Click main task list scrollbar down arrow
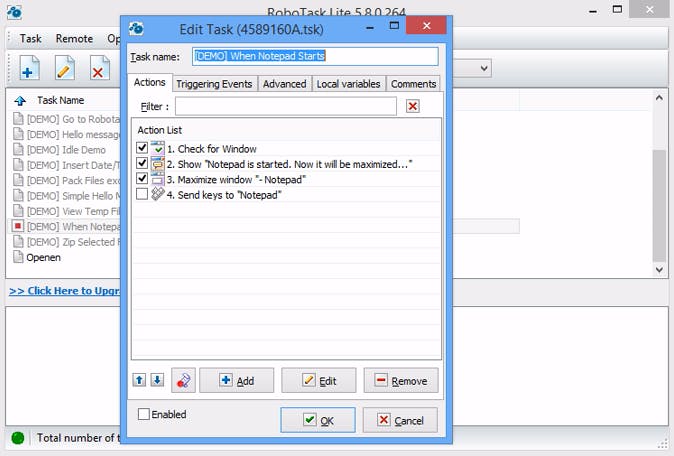This screenshot has width=674, height=456. point(659,269)
